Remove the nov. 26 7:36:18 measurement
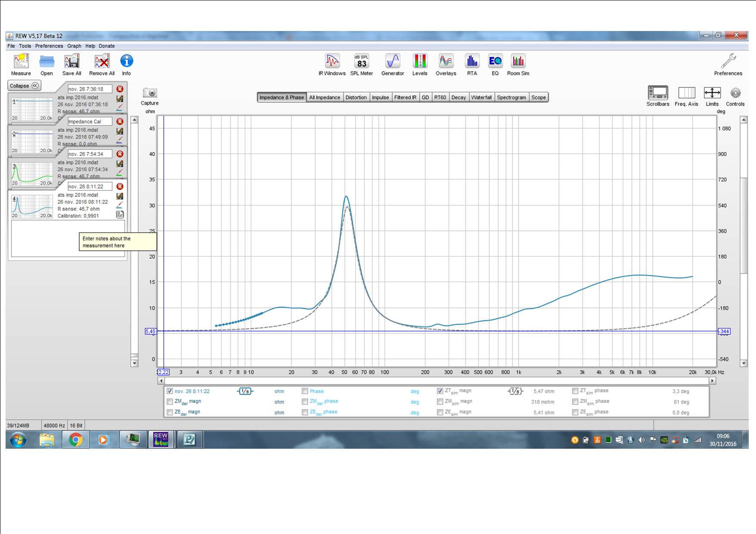Viewport: 756px width, 534px height. (120, 89)
